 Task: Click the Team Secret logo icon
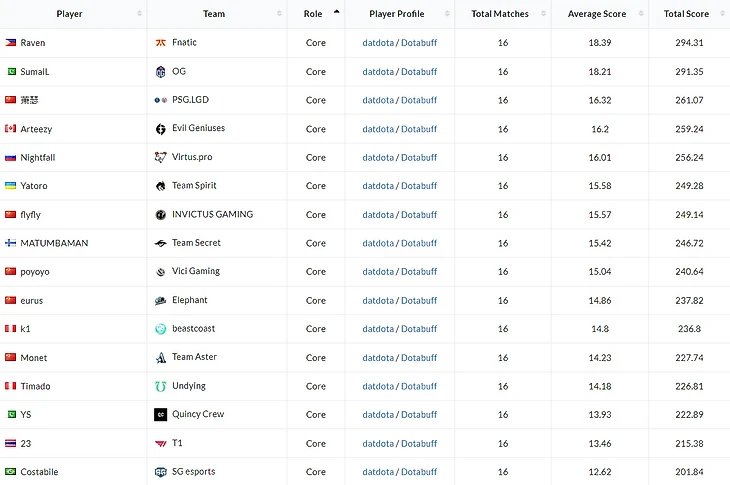[x=161, y=243]
